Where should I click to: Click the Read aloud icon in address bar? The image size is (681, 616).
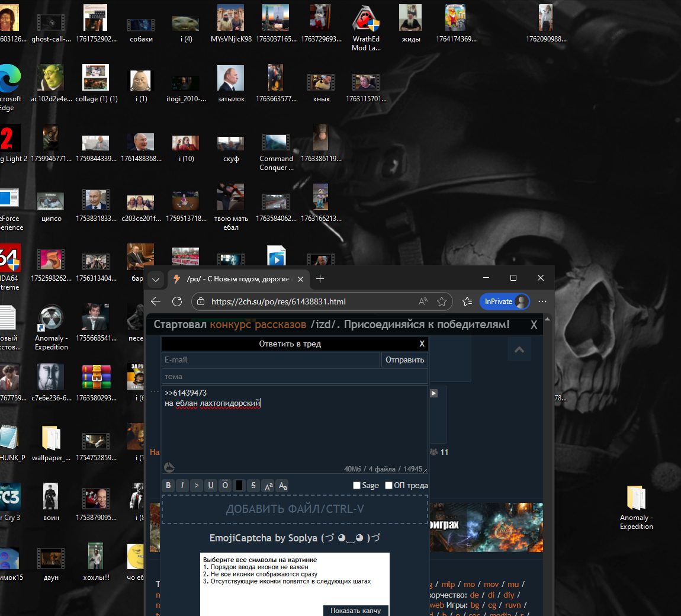coord(423,301)
